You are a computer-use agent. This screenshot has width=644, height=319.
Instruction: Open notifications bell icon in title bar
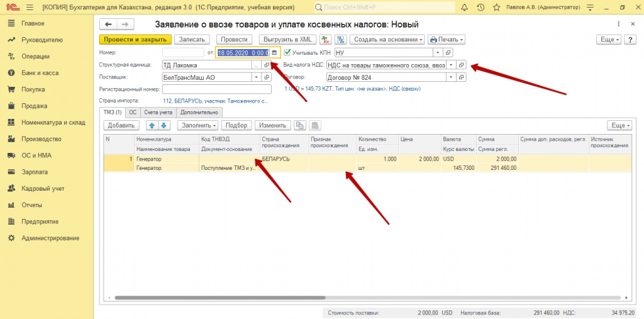point(465,8)
